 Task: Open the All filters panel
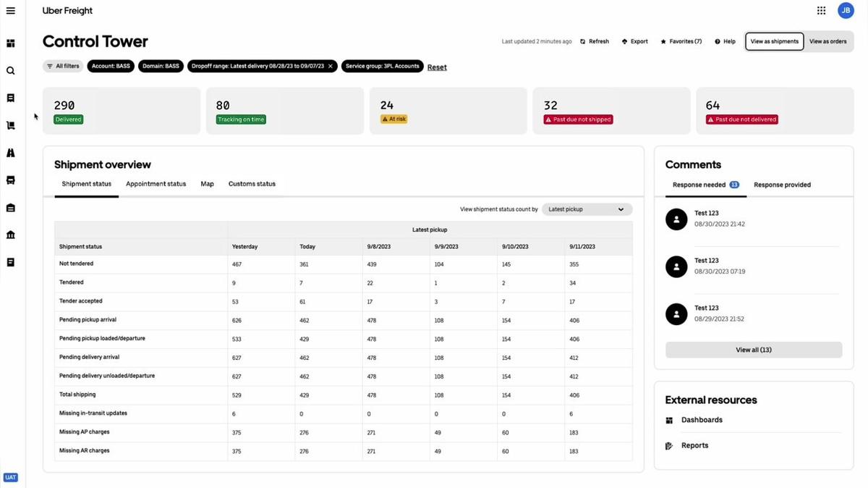pyautogui.click(x=63, y=67)
